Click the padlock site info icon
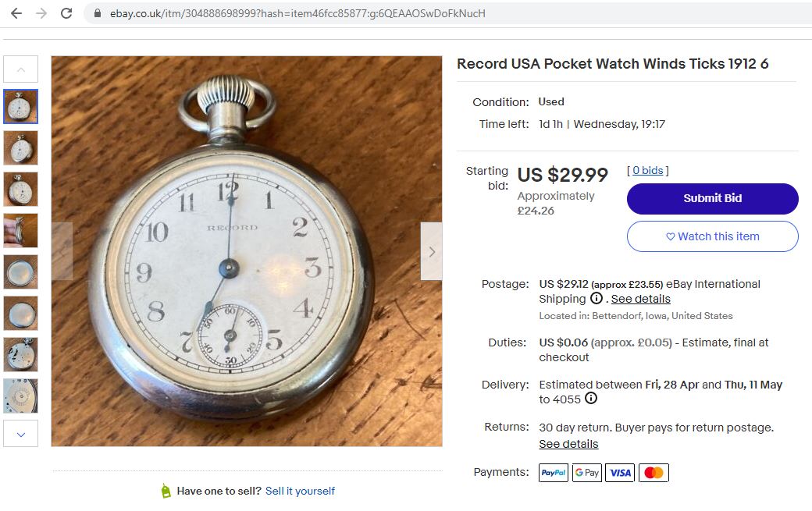This screenshot has width=812, height=511. [x=98, y=13]
